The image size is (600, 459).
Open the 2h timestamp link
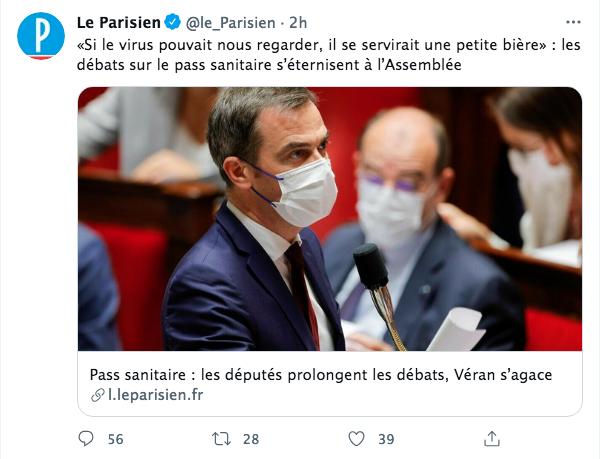pyautogui.click(x=298, y=23)
